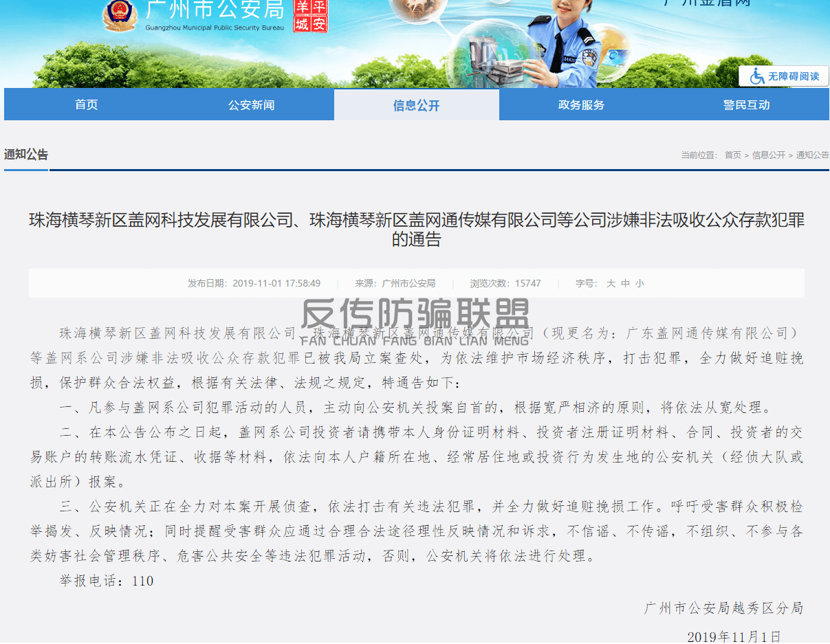Go to the 首页 navigation tab
This screenshot has width=830, height=644.
pos(87,105)
